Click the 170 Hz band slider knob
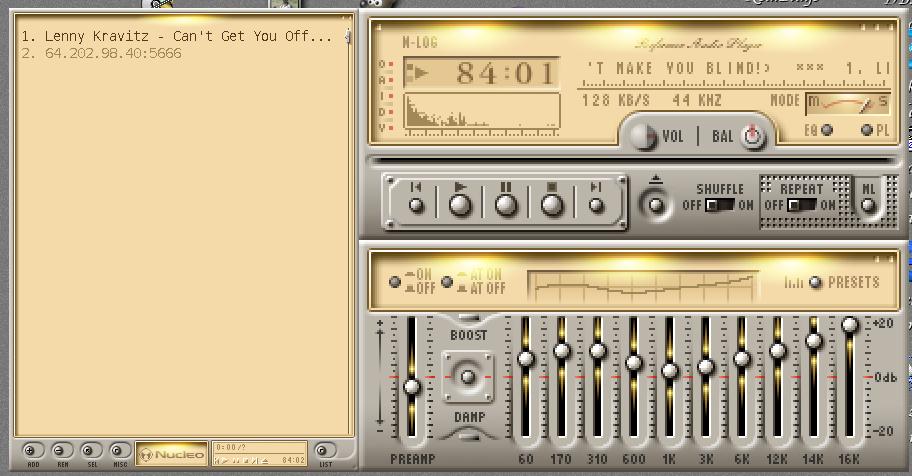This screenshot has height=476, width=912. pos(561,350)
